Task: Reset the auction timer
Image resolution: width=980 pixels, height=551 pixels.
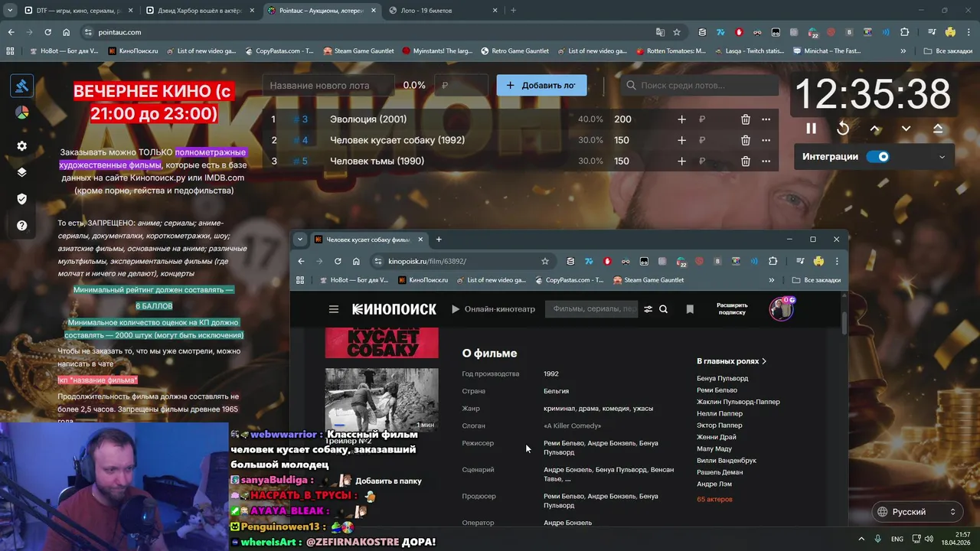Action: (x=843, y=129)
